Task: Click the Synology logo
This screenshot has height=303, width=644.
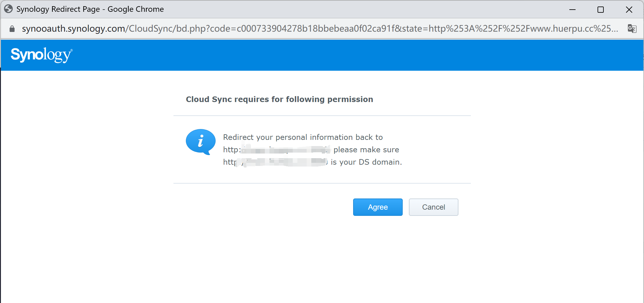Action: (42, 55)
